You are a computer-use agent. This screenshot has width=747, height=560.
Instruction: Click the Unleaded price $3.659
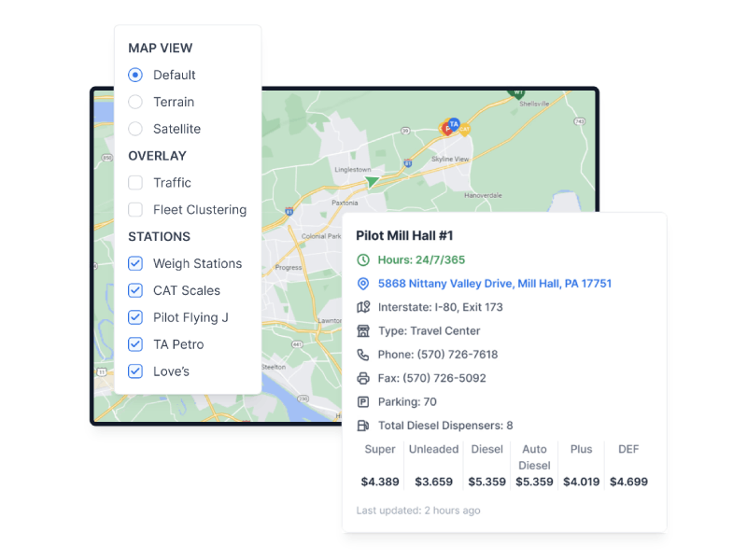click(433, 482)
